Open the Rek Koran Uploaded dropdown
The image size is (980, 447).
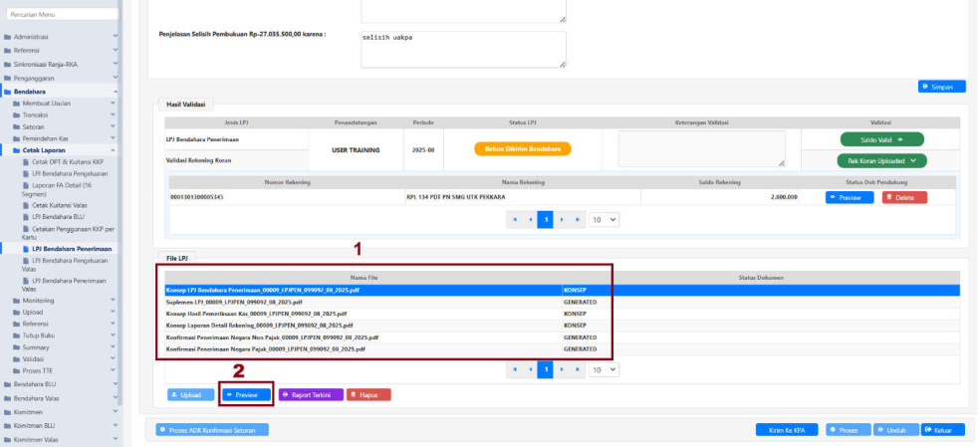tap(881, 160)
